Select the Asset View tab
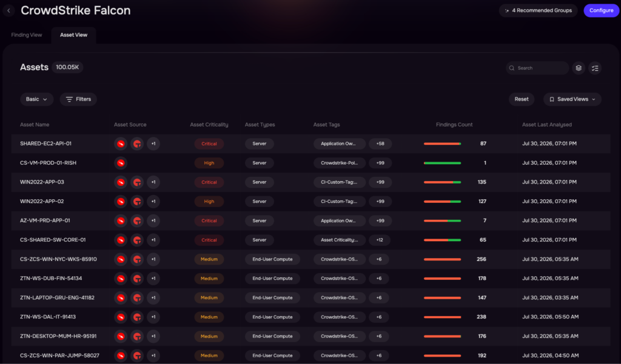The width and height of the screenshot is (621, 364). tap(73, 35)
